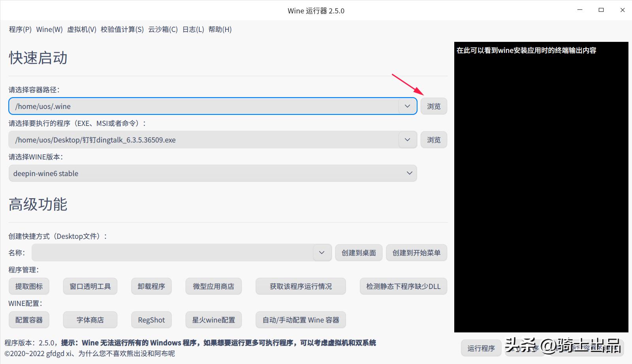Viewport: 632px width, 364px height.
Task: Open the WINE version selector showing deepin-wine6 stable
Action: click(409, 173)
